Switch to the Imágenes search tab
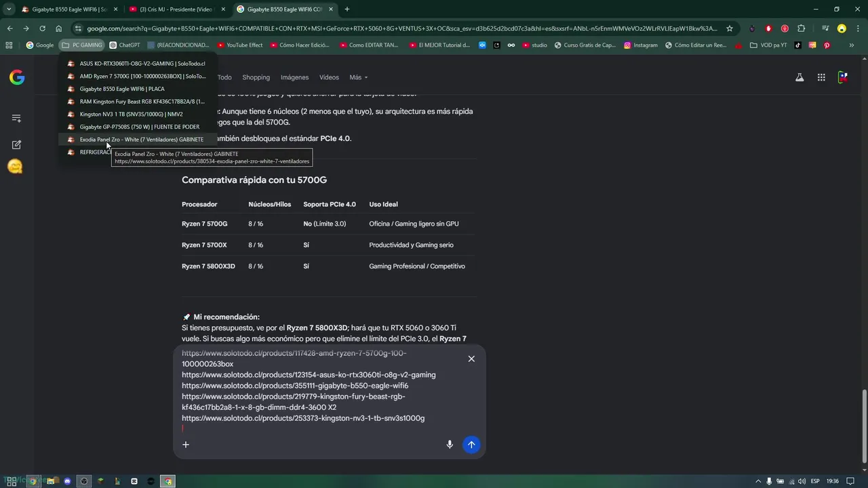868x488 pixels. [295, 77]
